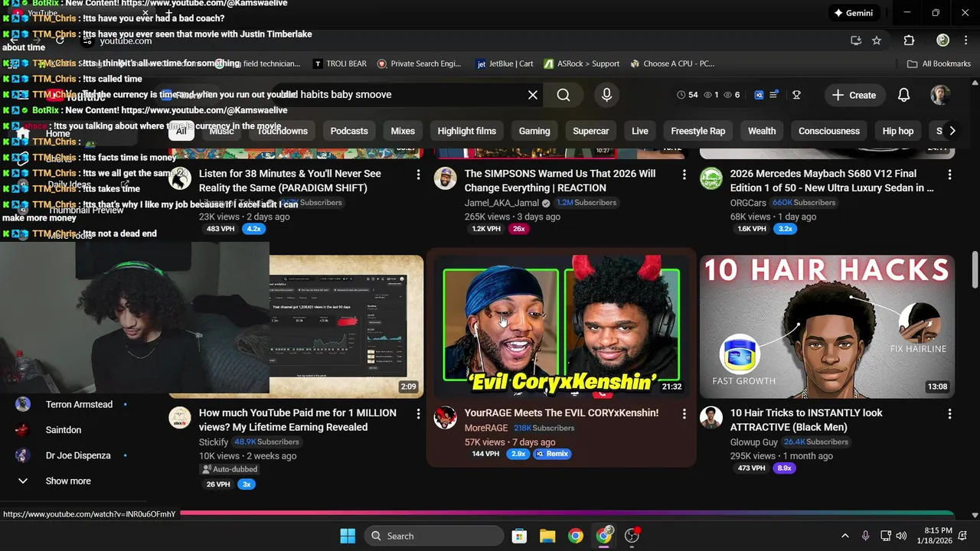
Task: Open the Create menu
Action: pos(854,95)
